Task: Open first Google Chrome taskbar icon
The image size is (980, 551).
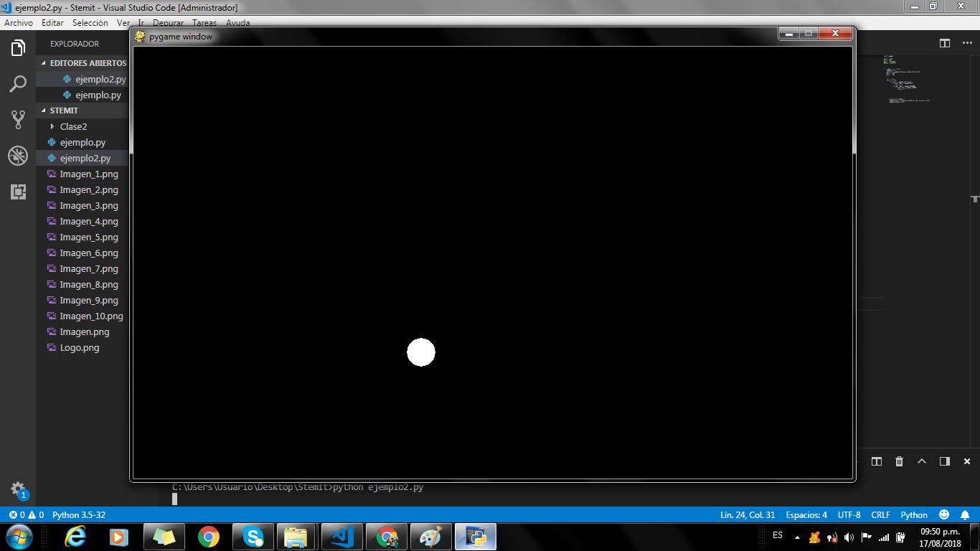Action: tap(209, 537)
